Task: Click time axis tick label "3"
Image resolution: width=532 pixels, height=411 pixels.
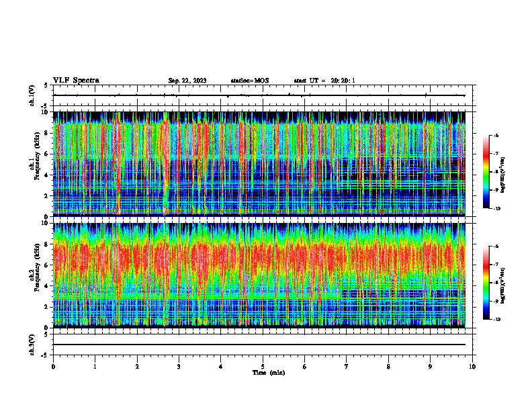Action: (x=179, y=367)
